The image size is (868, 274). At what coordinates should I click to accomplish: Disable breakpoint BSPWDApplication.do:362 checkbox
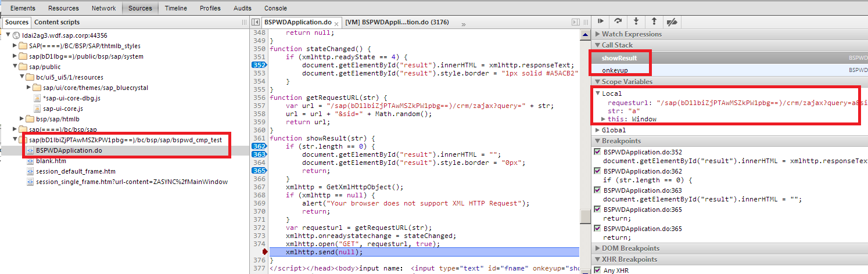tap(598, 171)
